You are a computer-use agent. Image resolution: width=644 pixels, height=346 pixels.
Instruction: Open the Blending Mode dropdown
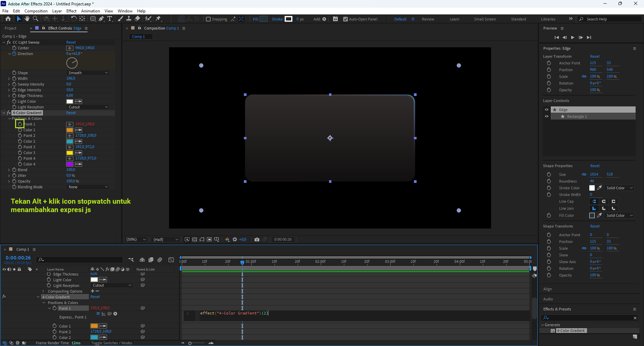(x=88, y=187)
